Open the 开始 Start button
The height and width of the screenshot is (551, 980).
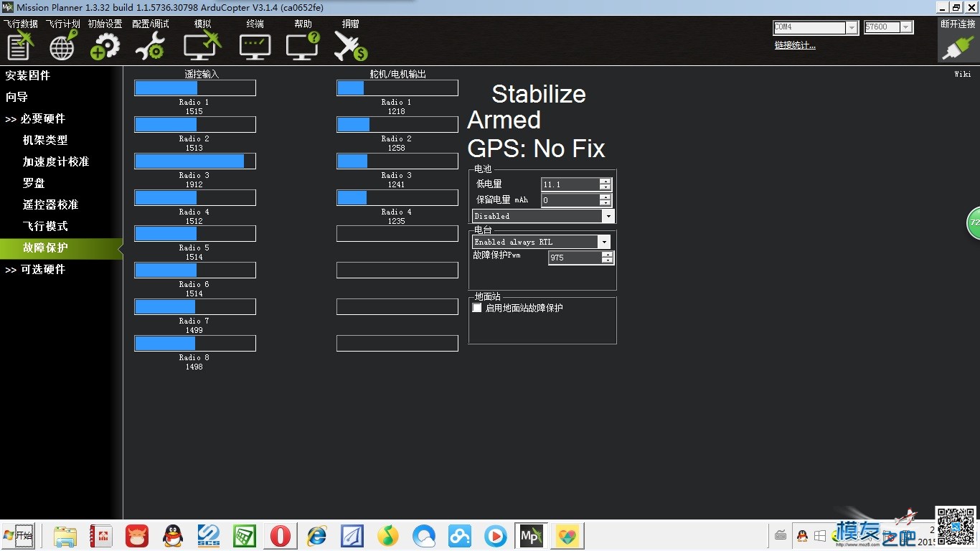[x=18, y=536]
